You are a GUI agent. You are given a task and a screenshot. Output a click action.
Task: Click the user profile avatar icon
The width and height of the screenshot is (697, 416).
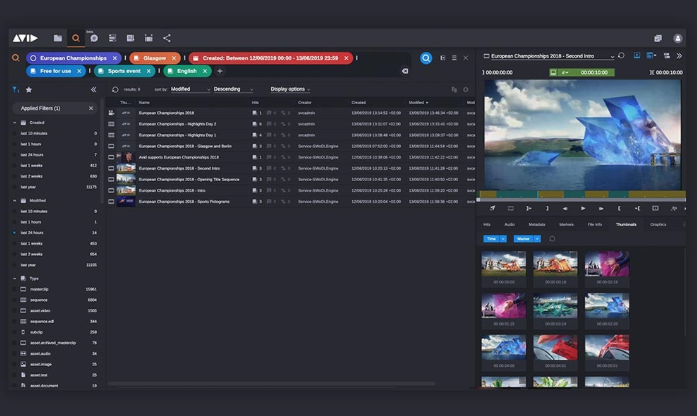tap(677, 38)
